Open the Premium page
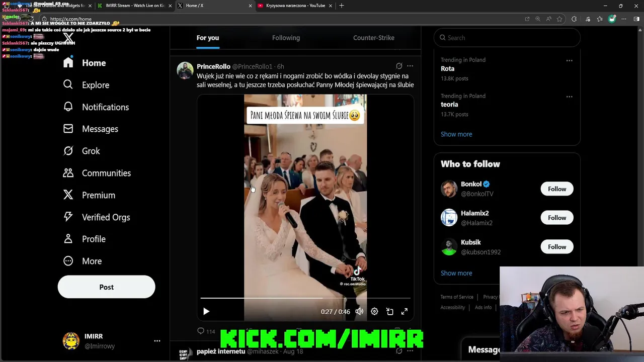 [x=89, y=195]
